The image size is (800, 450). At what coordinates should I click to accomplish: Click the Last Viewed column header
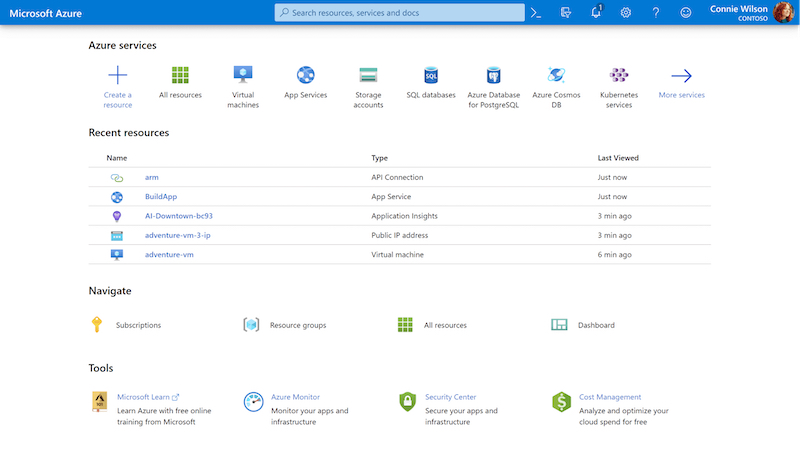point(618,158)
